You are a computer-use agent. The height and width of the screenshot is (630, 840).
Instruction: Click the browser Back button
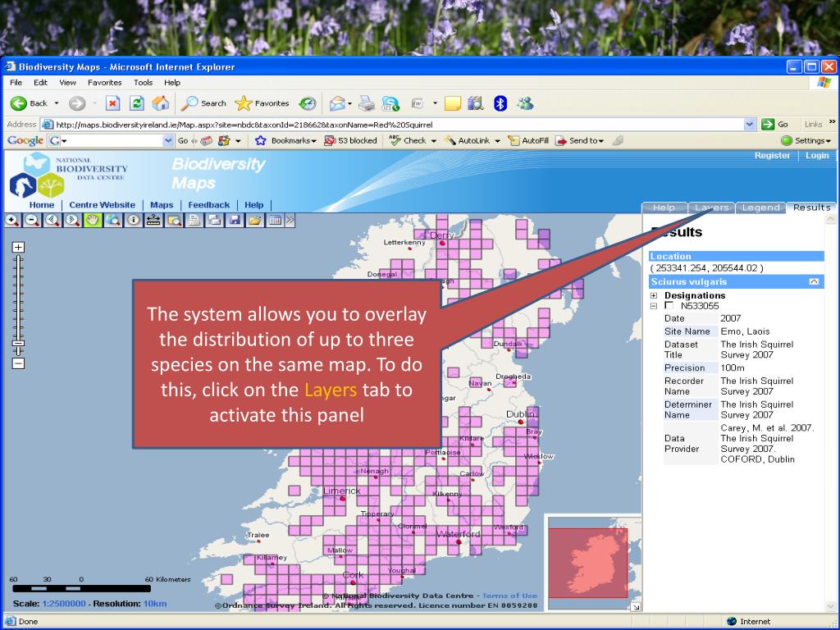click(x=29, y=103)
